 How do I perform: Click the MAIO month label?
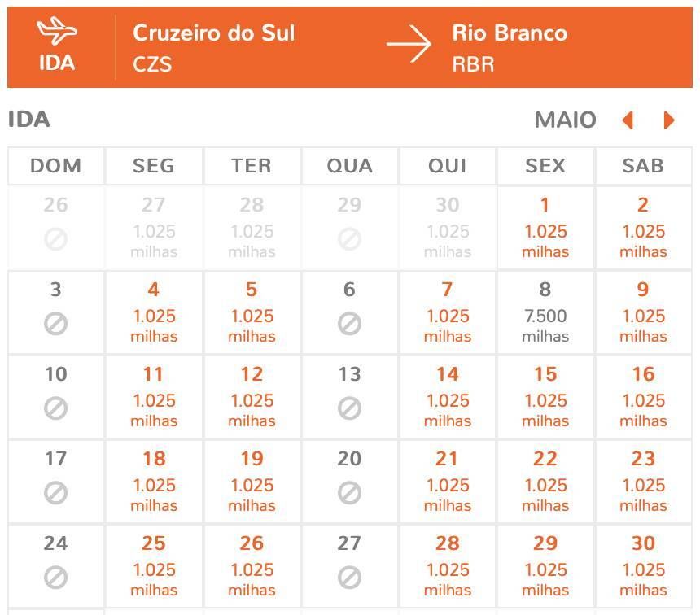click(565, 120)
